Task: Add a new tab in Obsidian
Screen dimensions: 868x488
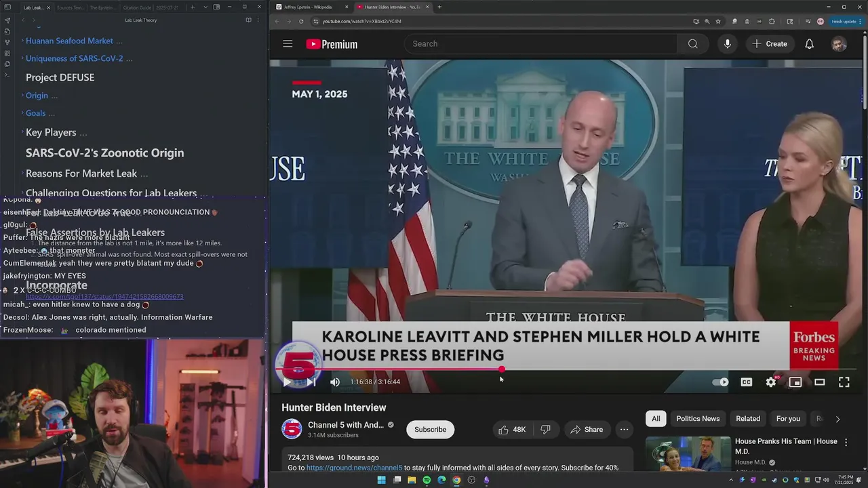Action: point(193,7)
